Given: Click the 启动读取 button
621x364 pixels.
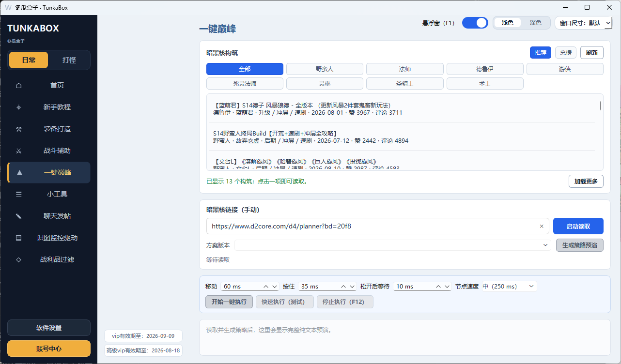Looking at the screenshot, I should [x=578, y=226].
